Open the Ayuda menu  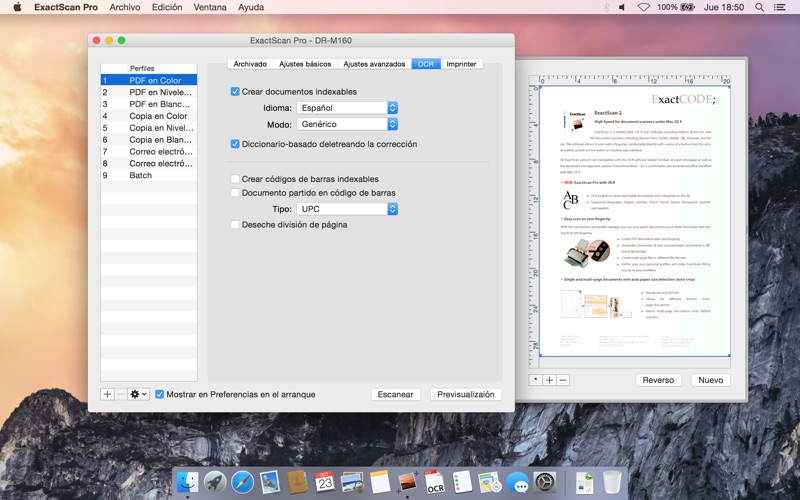point(251,7)
